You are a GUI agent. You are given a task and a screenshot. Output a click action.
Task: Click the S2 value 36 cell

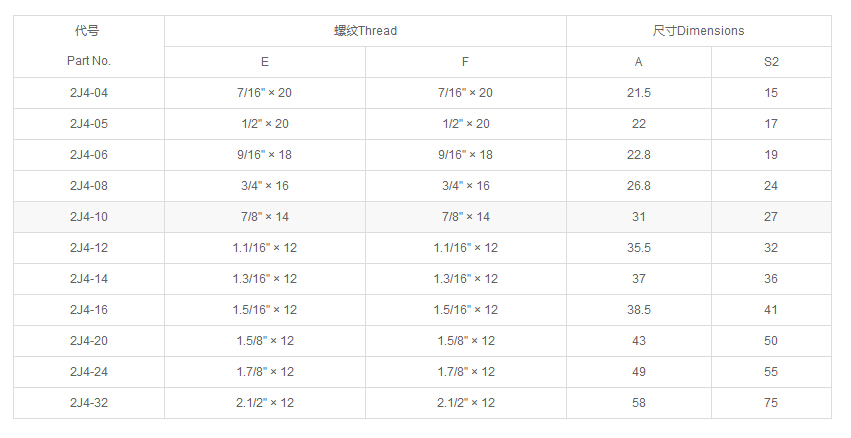(x=771, y=279)
